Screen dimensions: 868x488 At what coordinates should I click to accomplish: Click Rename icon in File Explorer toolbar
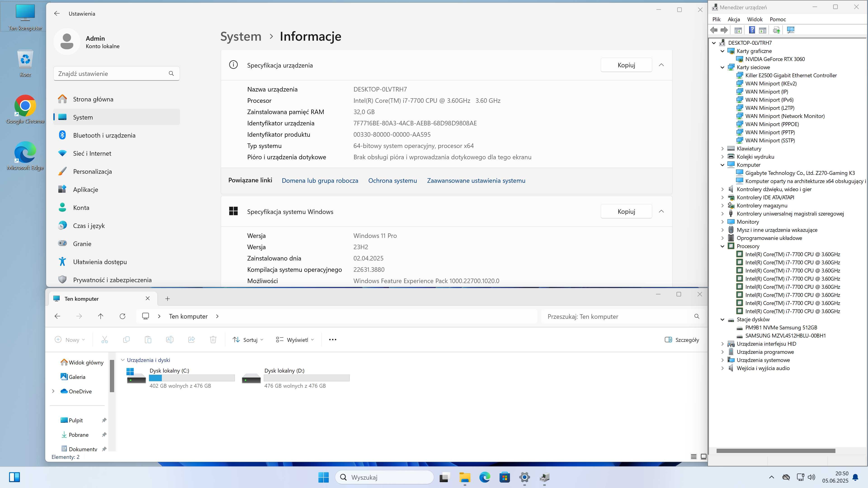click(170, 340)
